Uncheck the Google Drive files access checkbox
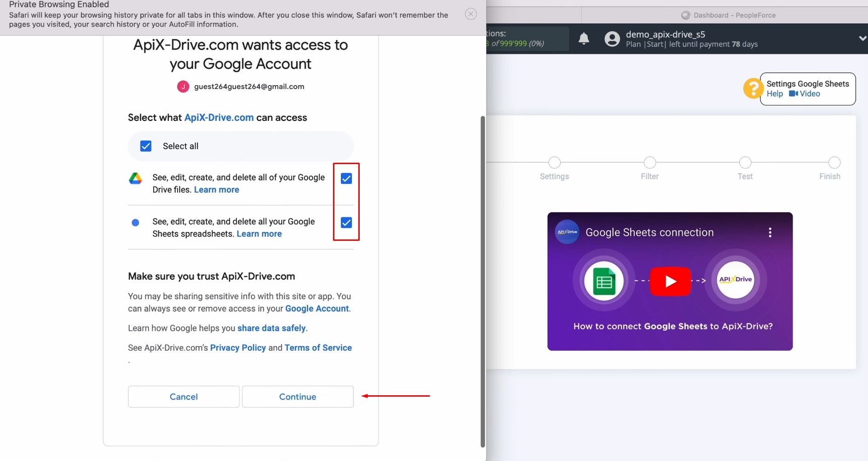The width and height of the screenshot is (868, 461). pyautogui.click(x=346, y=178)
